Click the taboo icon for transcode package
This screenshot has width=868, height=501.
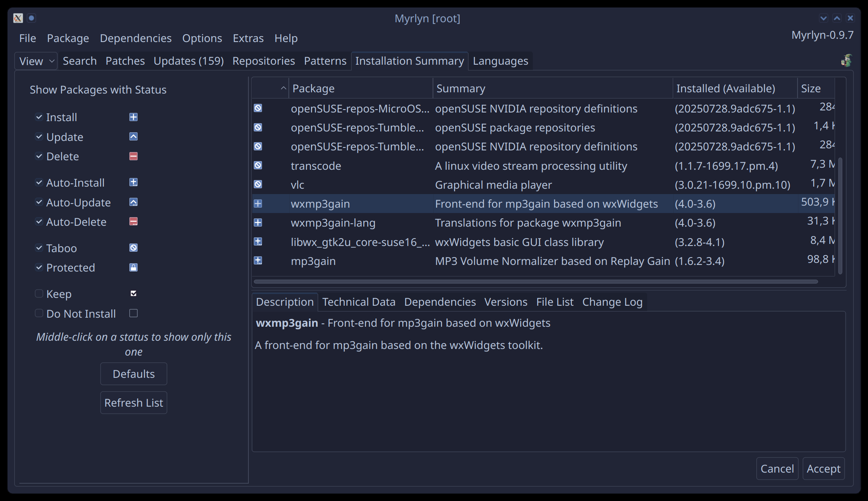[x=258, y=165]
